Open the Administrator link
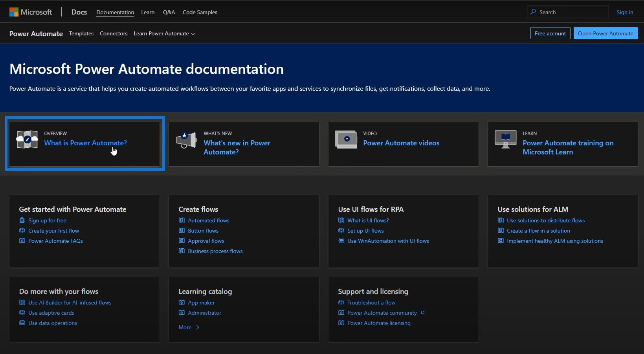The image size is (644, 354). coord(204,313)
